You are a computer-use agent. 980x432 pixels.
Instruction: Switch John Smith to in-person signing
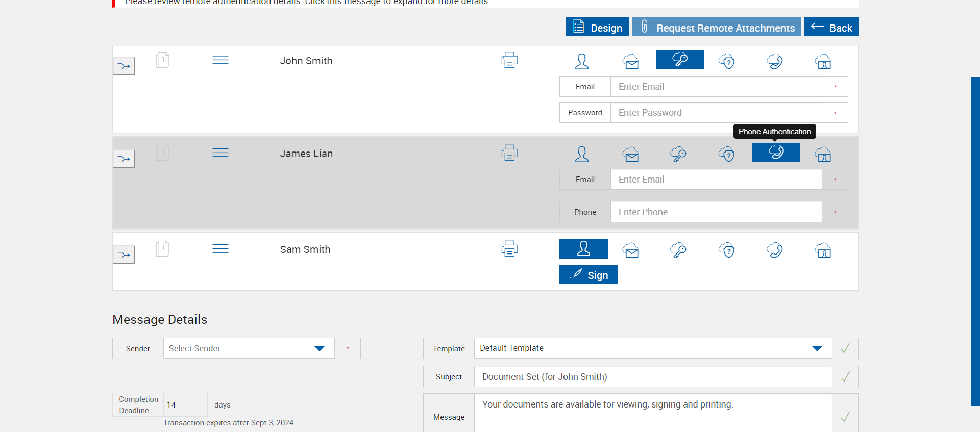(582, 61)
